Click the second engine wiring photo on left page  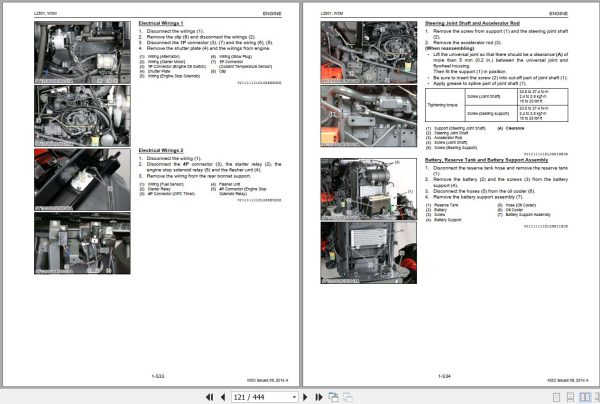point(82,116)
